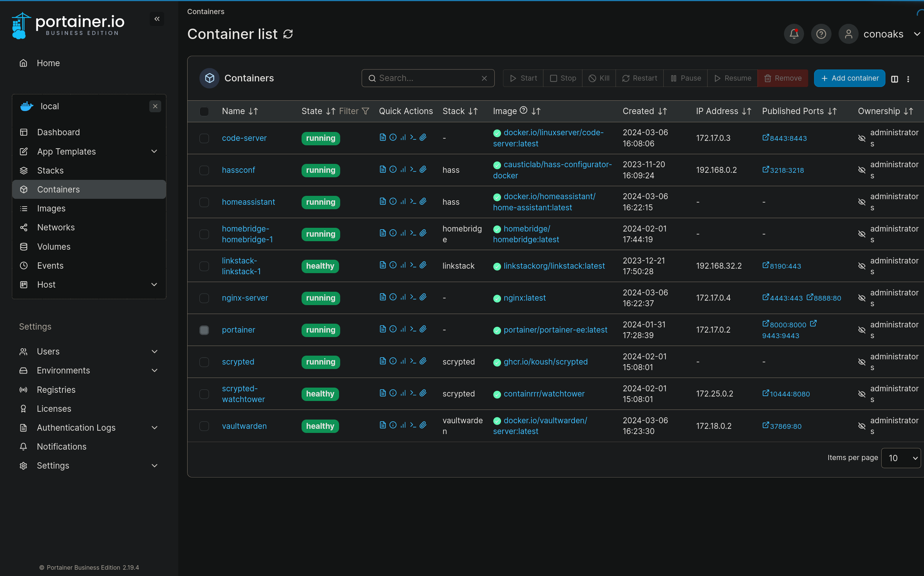Select the nginx-server checkbox
Viewport: 924px width, 576px height.
(x=204, y=298)
